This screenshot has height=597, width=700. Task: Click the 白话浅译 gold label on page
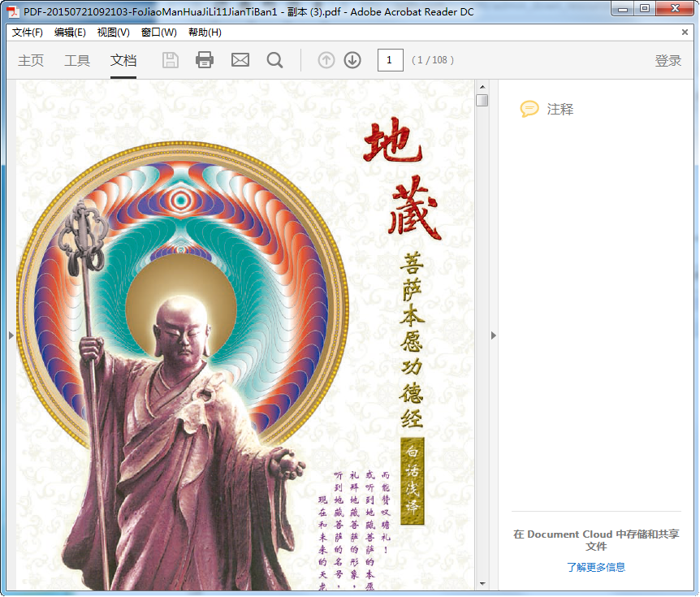pos(412,481)
